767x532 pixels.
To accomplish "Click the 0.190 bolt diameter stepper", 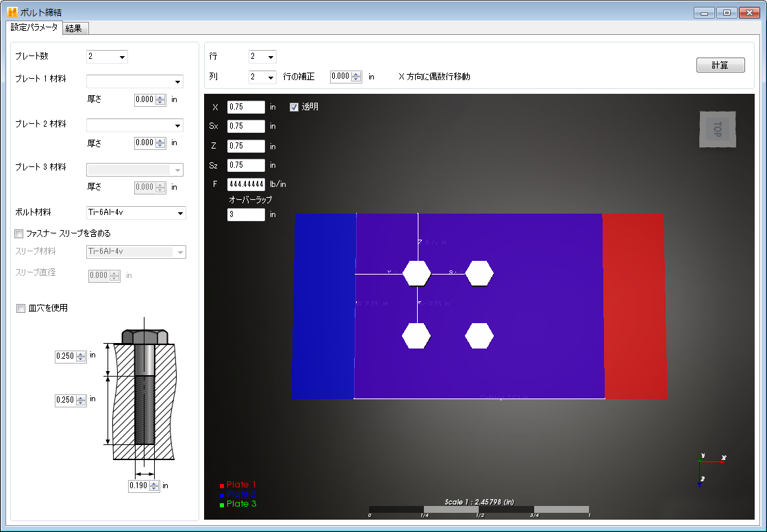I will pos(154,486).
